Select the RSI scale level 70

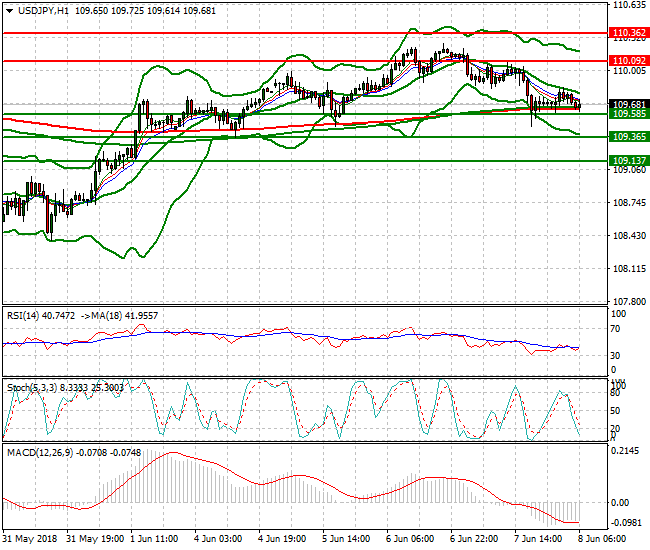point(616,329)
